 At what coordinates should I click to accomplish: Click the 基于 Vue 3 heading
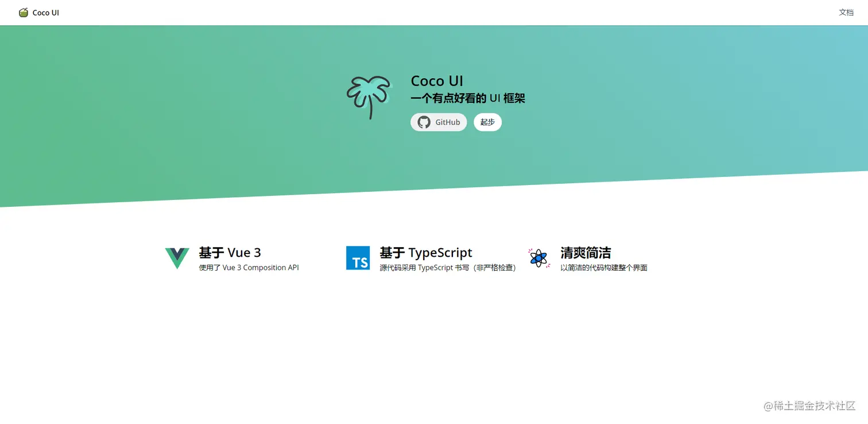[x=230, y=253]
